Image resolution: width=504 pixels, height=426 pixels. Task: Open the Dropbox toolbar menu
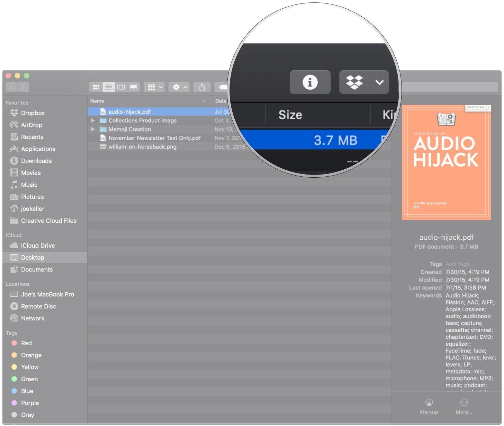pyautogui.click(x=364, y=82)
